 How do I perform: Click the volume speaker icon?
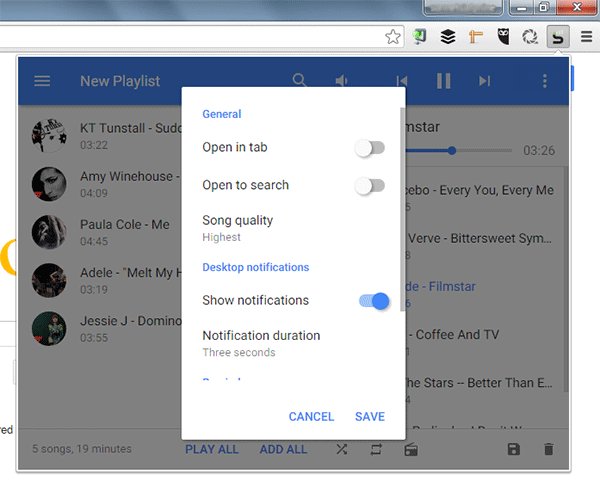click(x=341, y=81)
